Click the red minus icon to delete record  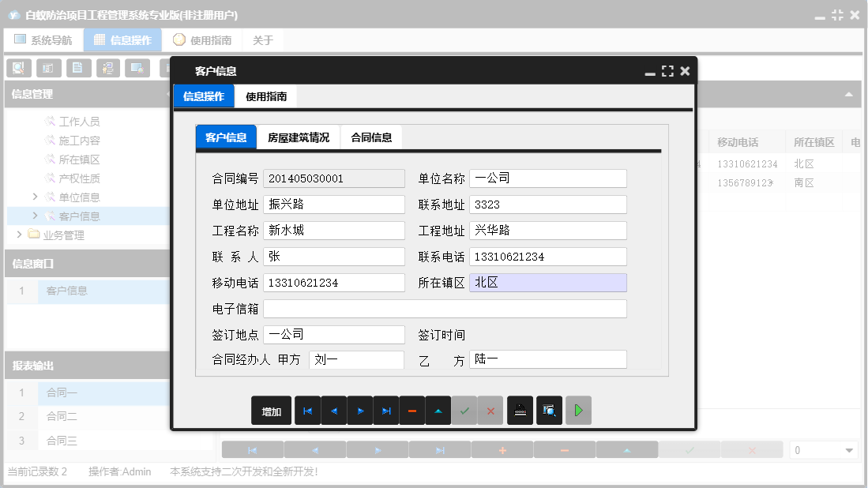(411, 410)
